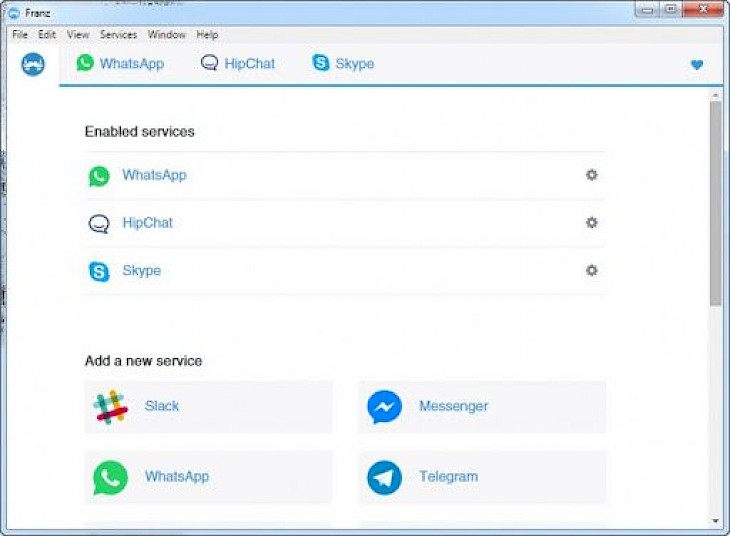Open Franz home mustache icon
This screenshot has height=536, width=730.
coord(33,64)
